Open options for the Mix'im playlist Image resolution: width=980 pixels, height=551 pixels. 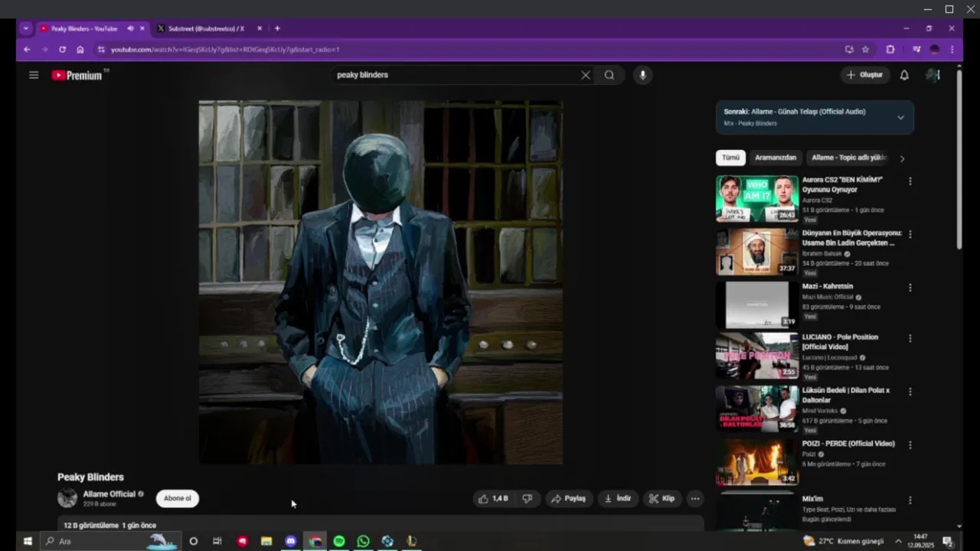point(910,500)
